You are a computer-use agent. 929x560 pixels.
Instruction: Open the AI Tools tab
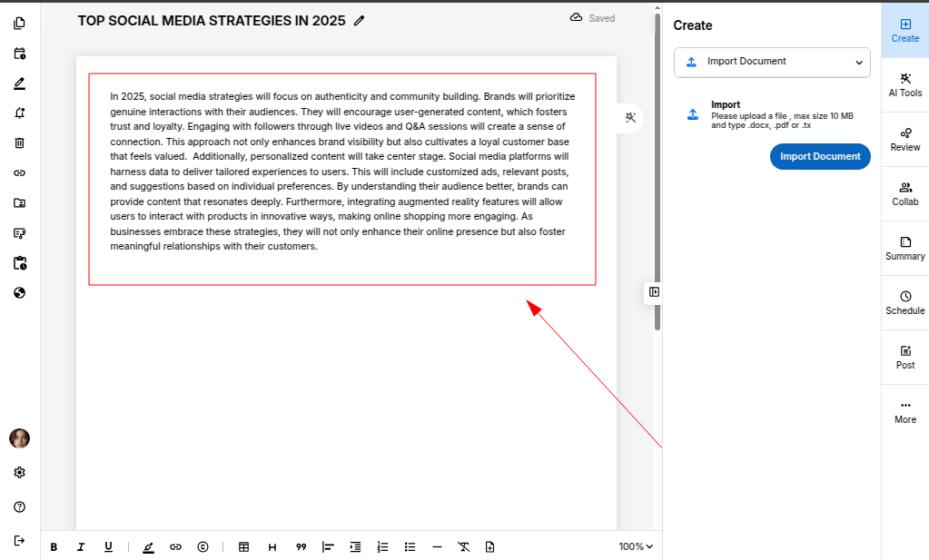click(904, 85)
